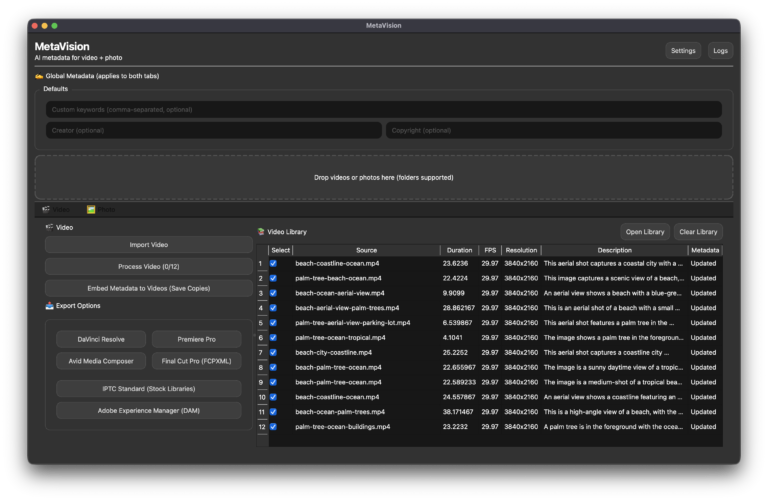Image resolution: width=768 pixels, height=501 pixels.
Task: Click the green fullscreen window button
Action: tap(54, 25)
